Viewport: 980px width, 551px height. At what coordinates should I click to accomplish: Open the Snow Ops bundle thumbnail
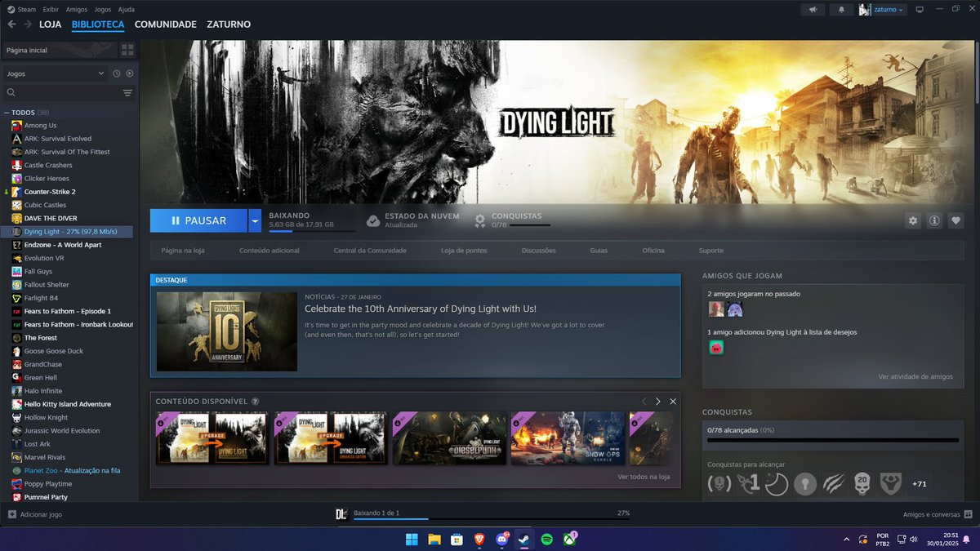pos(568,438)
